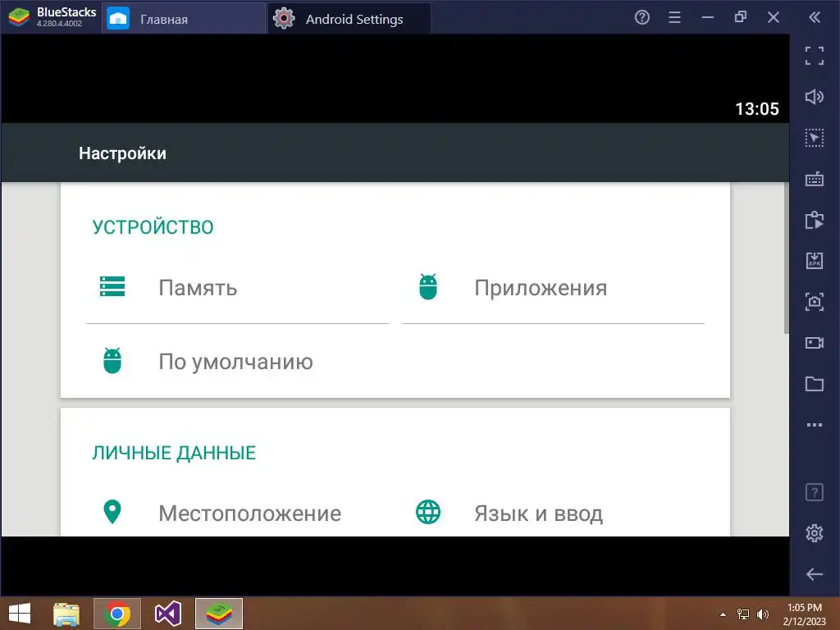The image size is (840, 630).
Task: Click the 13:05 Android clock
Action: [756, 109]
